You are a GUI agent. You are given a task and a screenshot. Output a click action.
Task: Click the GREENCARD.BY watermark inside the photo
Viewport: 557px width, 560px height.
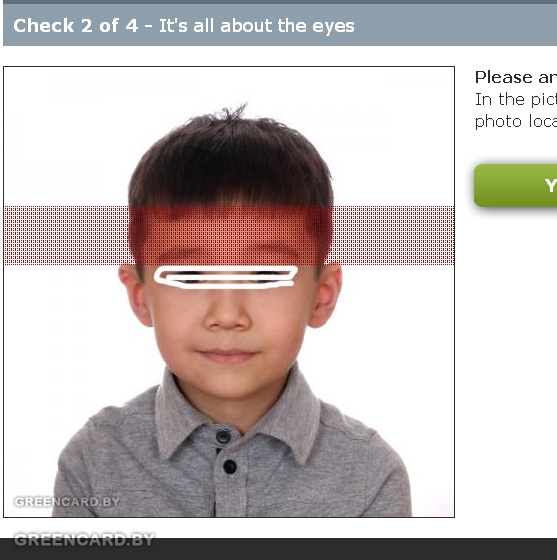67,502
